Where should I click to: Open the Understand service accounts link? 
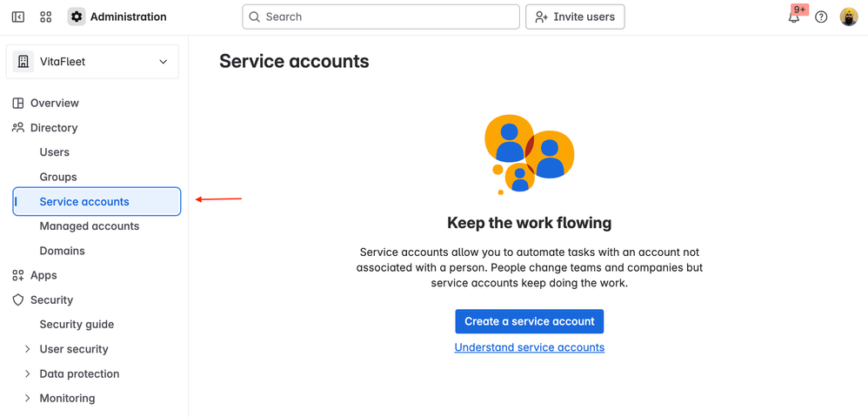[529, 347]
